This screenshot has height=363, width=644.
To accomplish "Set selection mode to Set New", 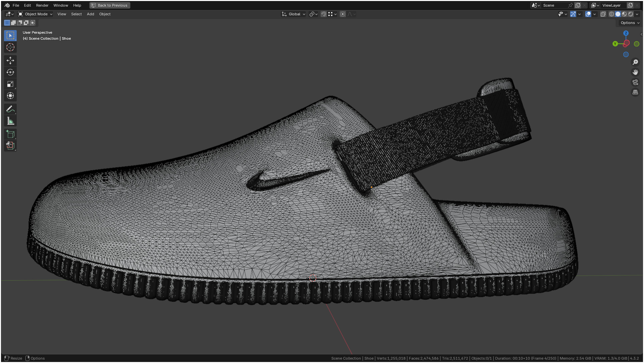I will (7, 23).
